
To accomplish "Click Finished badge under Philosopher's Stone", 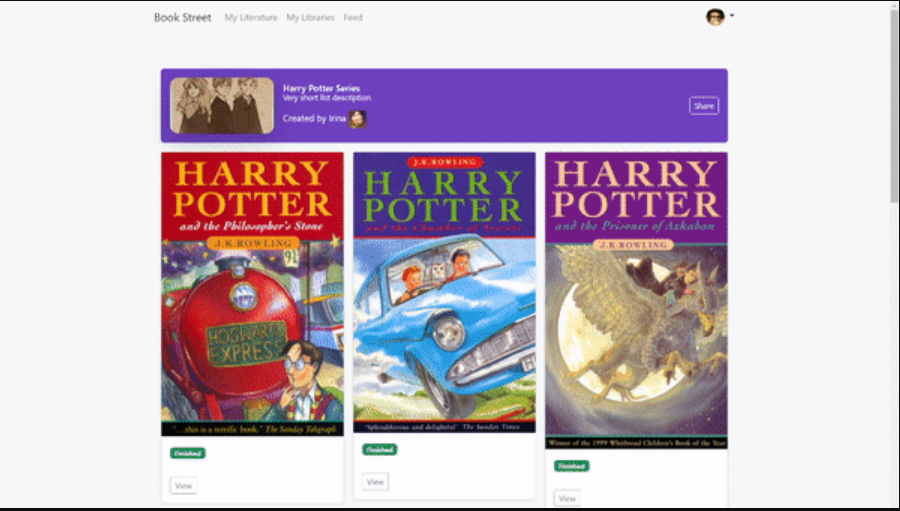I will click(x=187, y=453).
